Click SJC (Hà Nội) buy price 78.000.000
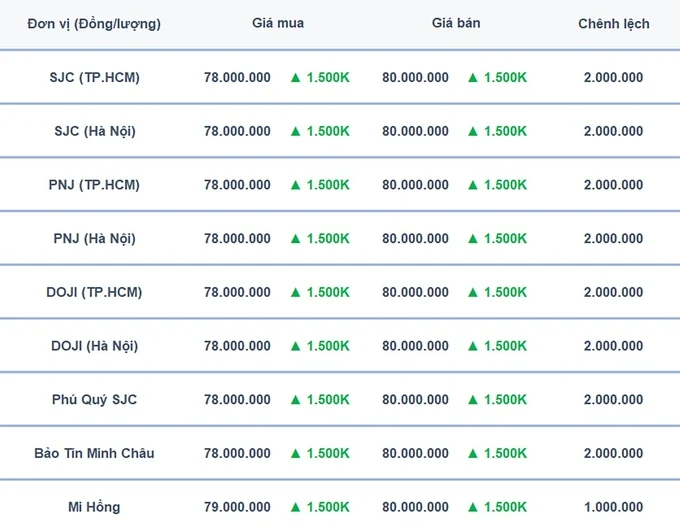 237,131
